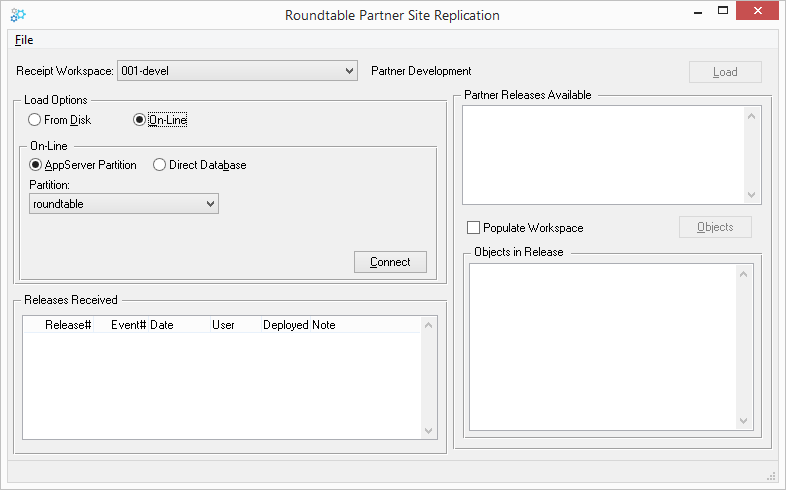This screenshot has width=786, height=490.
Task: Click the Connect button
Action: (x=390, y=262)
